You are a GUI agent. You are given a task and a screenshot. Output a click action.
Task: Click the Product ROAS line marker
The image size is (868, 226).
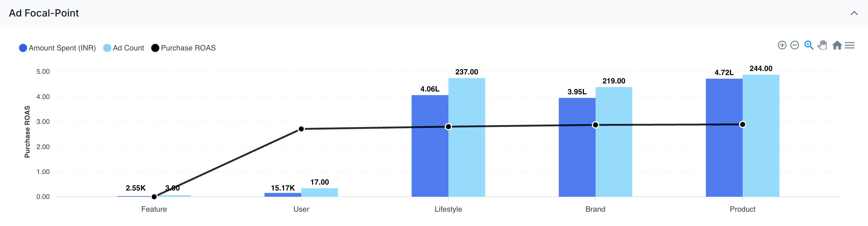coord(742,125)
